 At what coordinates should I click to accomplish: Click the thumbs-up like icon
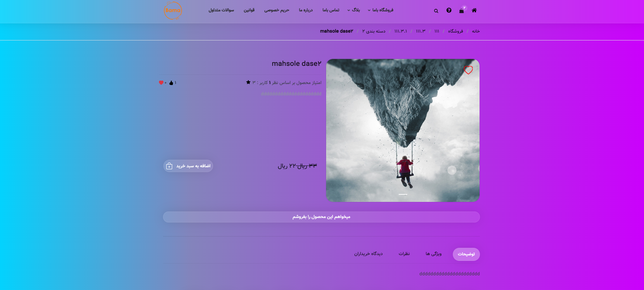[x=171, y=83]
